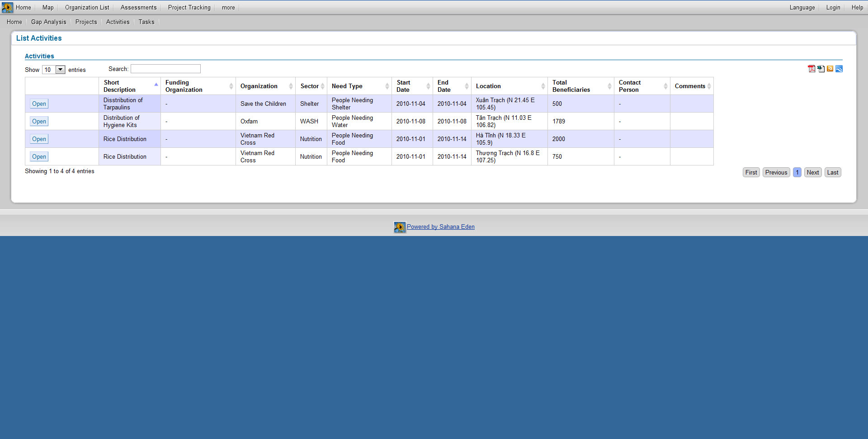Export the table to Excel spreadsheet
868x439 pixels.
(821, 69)
